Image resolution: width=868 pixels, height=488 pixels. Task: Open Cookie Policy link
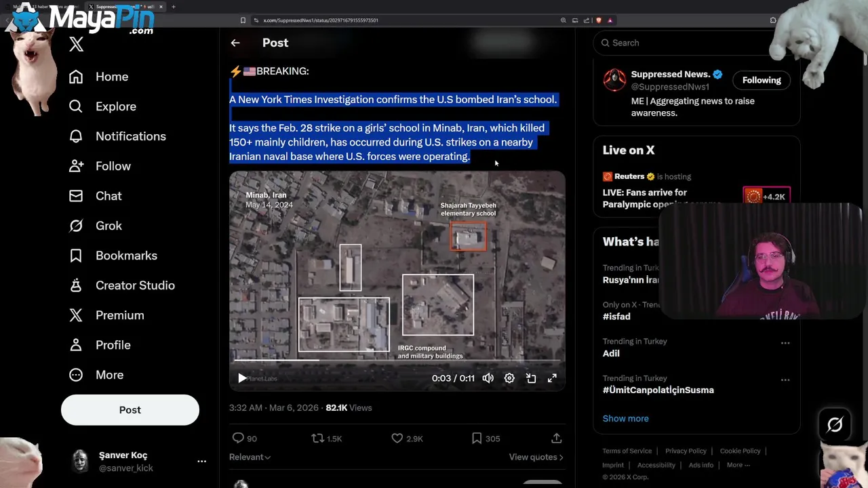click(740, 451)
